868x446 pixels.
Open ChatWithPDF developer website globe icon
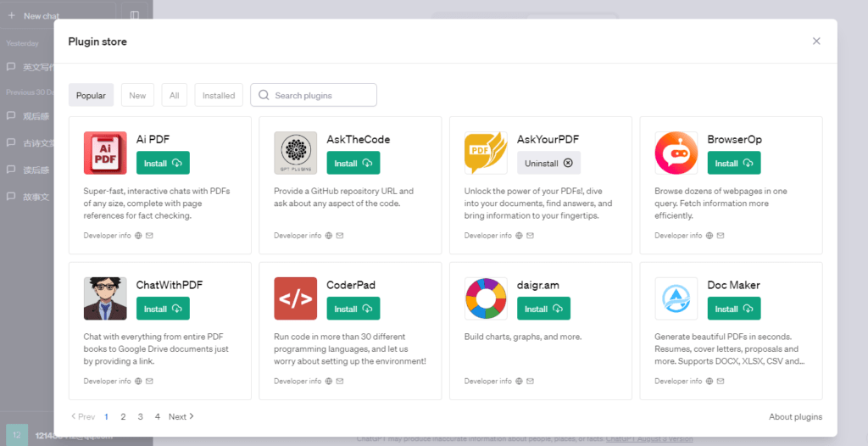coord(138,382)
